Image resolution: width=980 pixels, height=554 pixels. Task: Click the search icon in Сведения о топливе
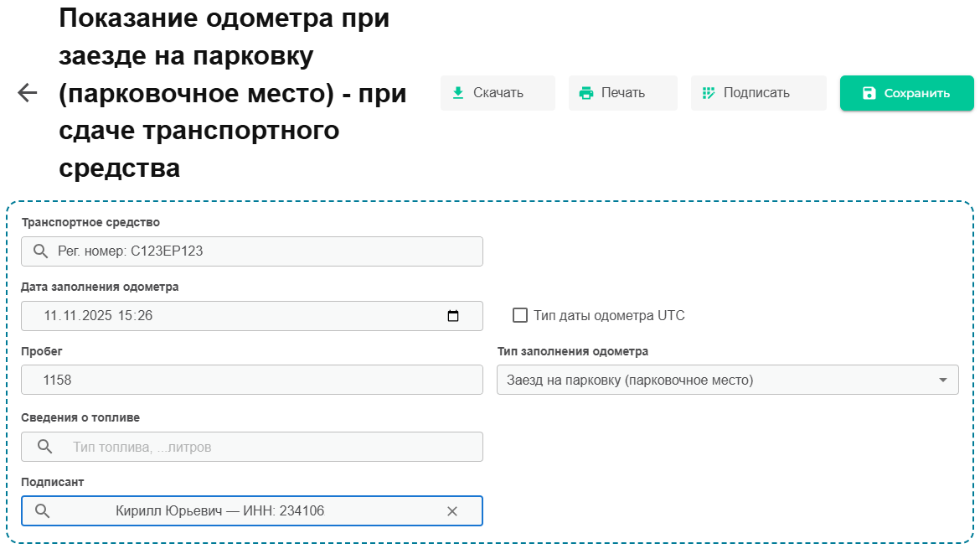45,447
